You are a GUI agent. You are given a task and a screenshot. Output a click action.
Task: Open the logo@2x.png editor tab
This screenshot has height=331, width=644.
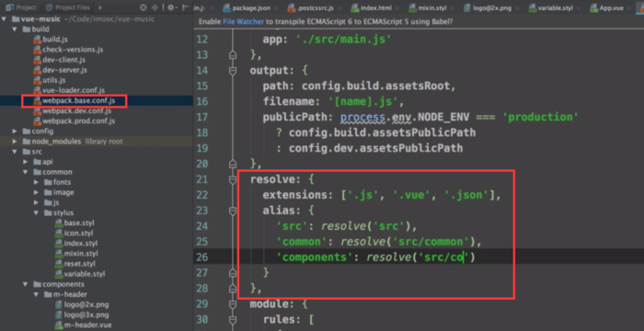pos(487,8)
